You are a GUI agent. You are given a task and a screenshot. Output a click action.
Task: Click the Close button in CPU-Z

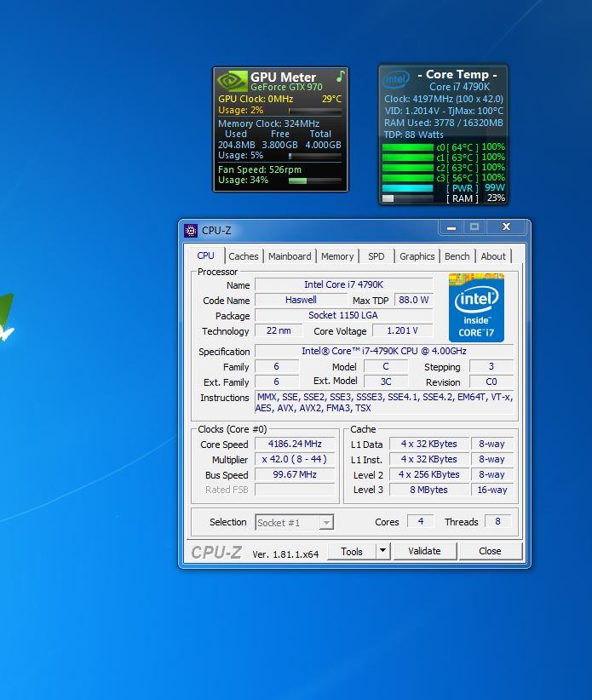click(490, 551)
